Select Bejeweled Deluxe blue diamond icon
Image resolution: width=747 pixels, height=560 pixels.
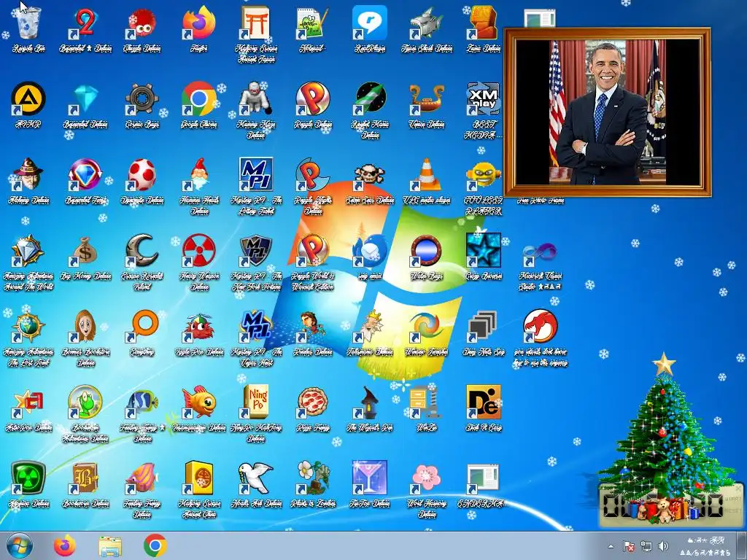pyautogui.click(x=85, y=99)
